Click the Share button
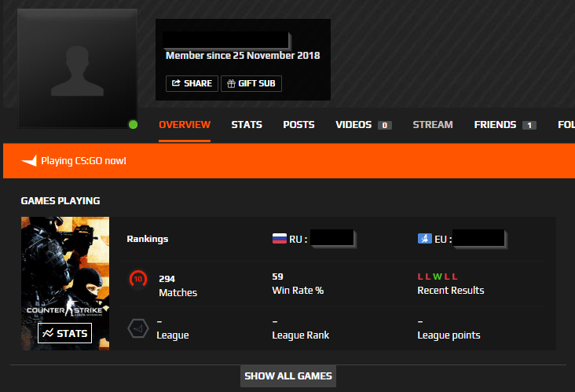The height and width of the screenshot is (392, 575). point(192,83)
